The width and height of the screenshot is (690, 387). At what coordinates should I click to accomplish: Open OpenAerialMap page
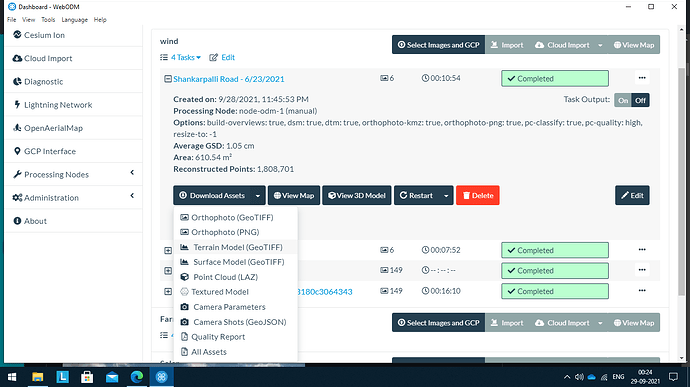[x=48, y=128]
